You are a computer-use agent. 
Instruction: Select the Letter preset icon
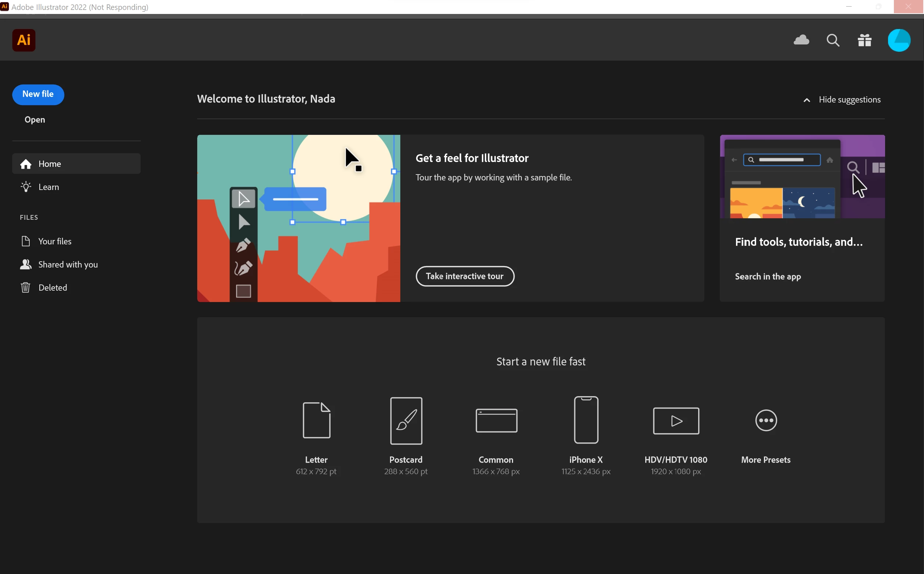(316, 420)
